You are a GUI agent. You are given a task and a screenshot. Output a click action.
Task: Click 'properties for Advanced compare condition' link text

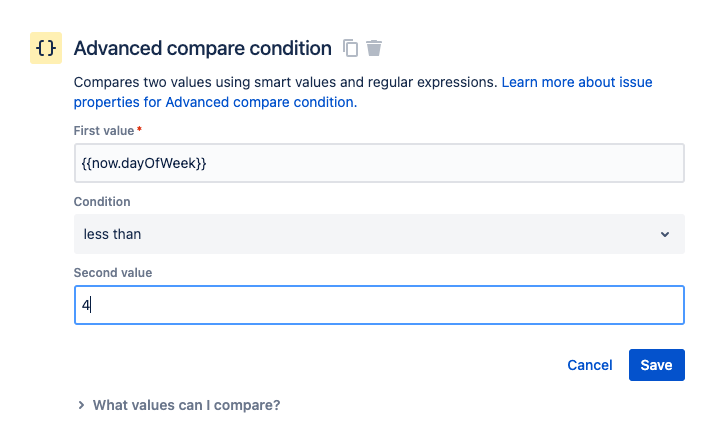pyautogui.click(x=213, y=102)
